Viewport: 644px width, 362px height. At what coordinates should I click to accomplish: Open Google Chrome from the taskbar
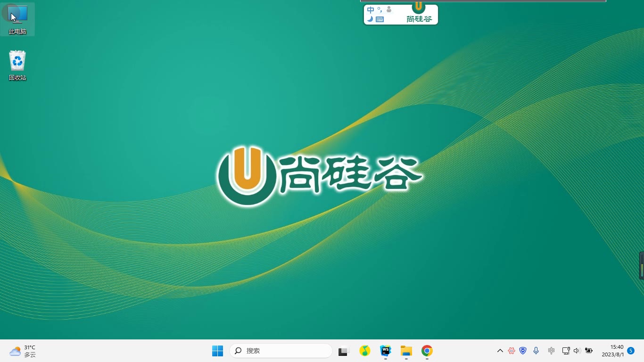coord(427,351)
